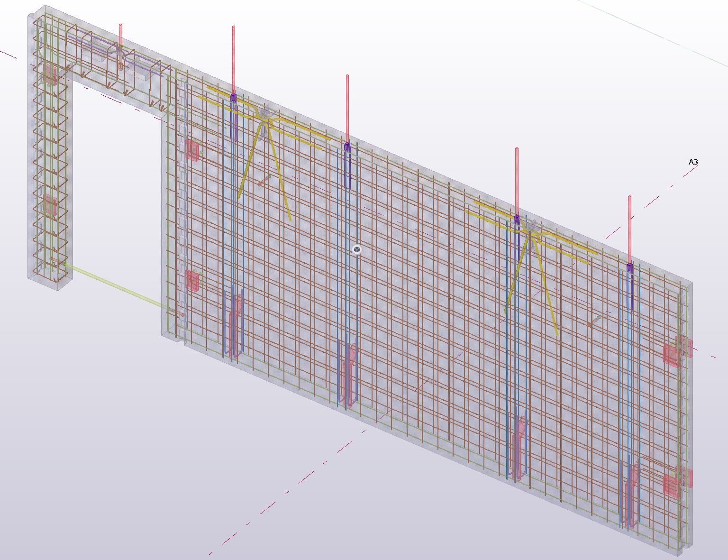Viewport: 728px width, 560px height.
Task: Click the cube icon in the model center
Action: click(x=357, y=249)
